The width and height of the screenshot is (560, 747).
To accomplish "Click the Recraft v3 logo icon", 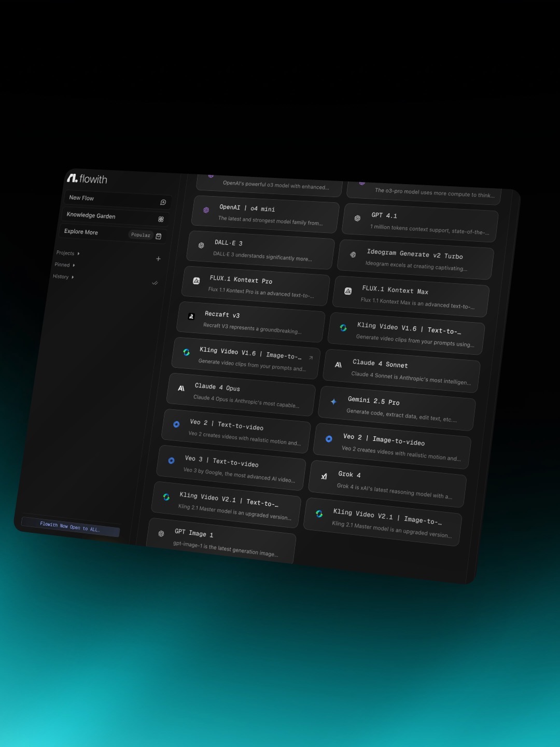I will coord(191,316).
